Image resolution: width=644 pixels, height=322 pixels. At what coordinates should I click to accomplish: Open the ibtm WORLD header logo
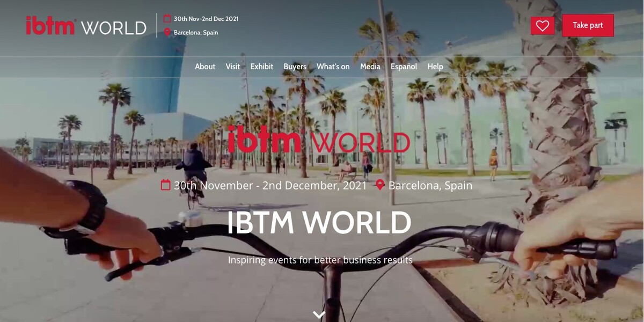tap(86, 26)
